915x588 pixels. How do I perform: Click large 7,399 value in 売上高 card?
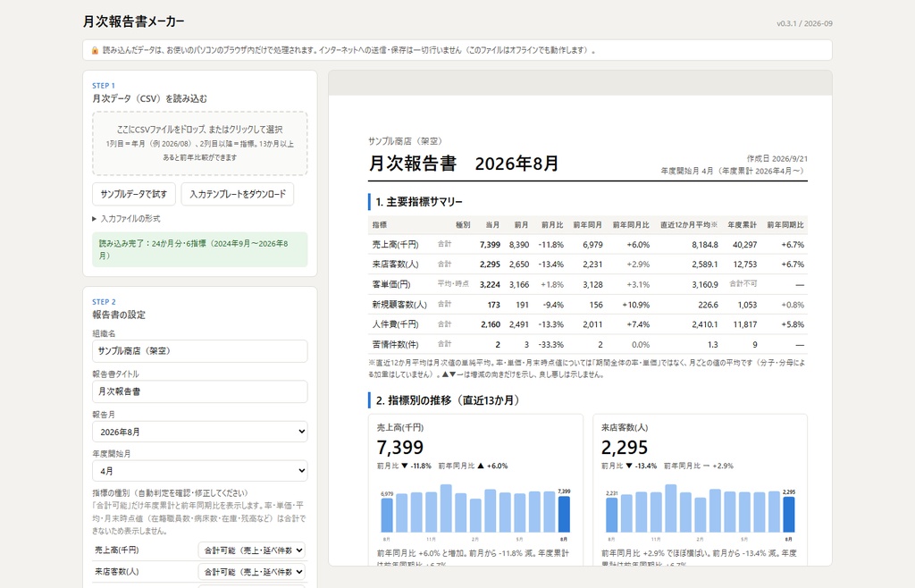pos(399,448)
